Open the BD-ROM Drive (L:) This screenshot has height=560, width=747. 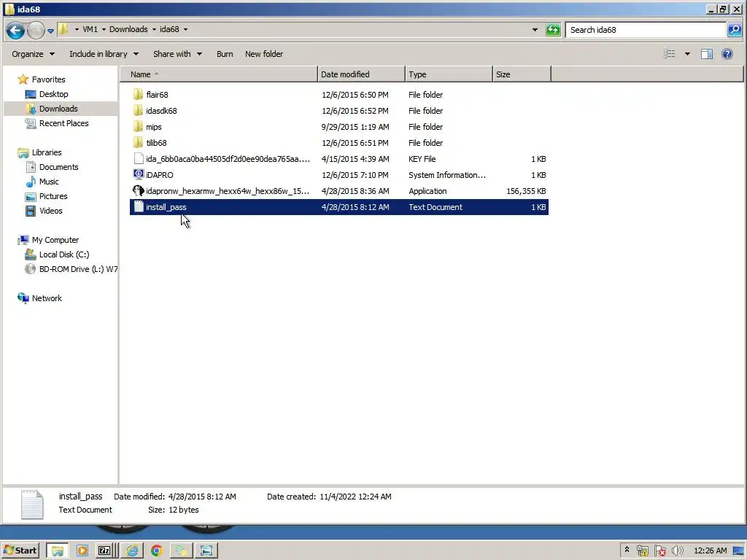click(x=78, y=269)
